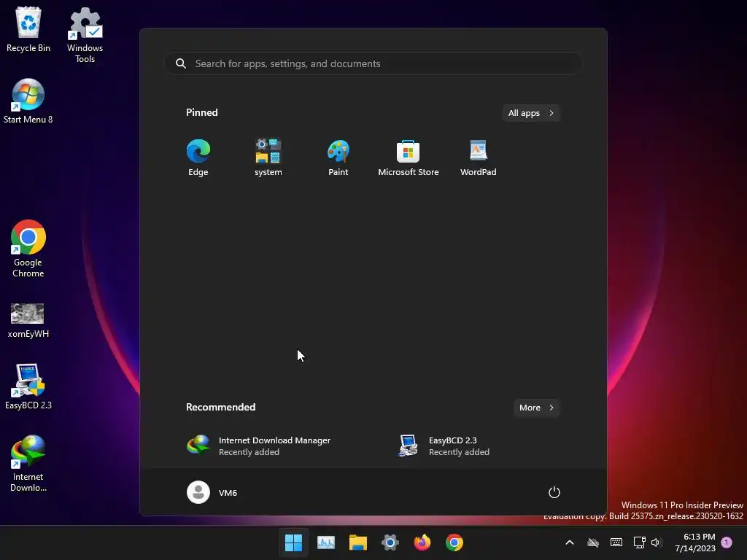This screenshot has height=560, width=747.
Task: Click the volume speaker tray icon
Action: tap(657, 542)
